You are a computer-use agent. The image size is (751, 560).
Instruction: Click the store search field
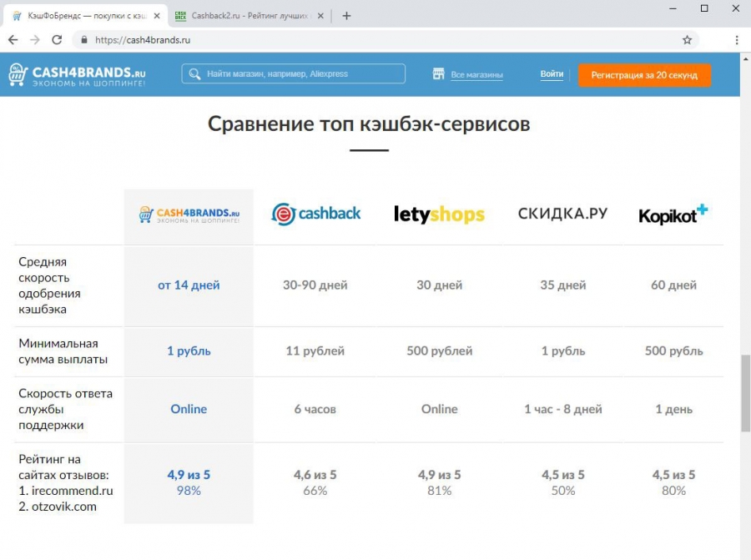click(293, 73)
